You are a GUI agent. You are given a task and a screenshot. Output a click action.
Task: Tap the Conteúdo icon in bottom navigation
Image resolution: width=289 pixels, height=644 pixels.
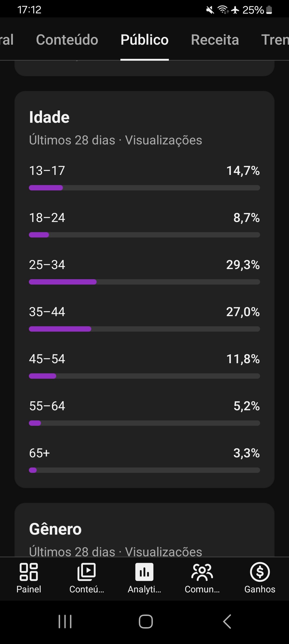(86, 572)
